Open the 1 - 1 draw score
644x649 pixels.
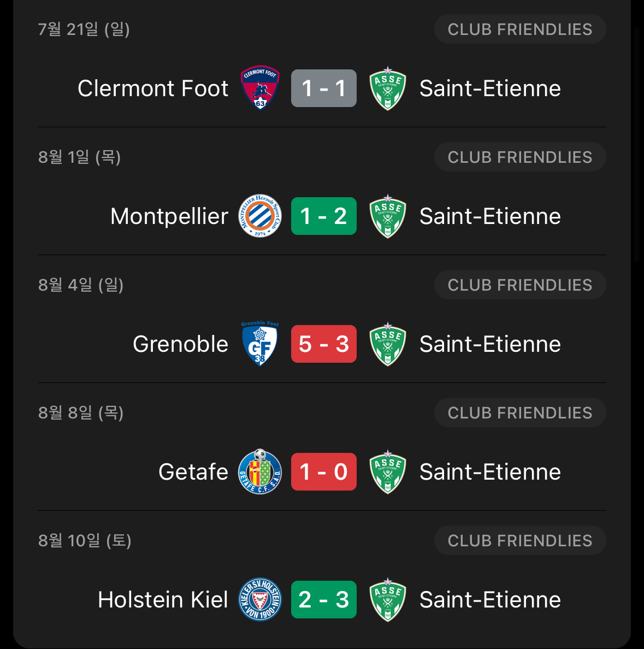coord(324,88)
